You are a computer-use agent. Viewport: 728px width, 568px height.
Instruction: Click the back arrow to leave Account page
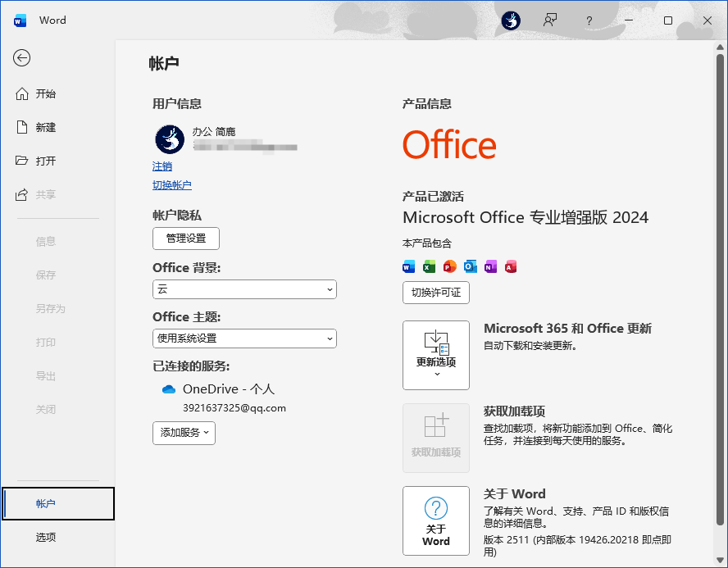[x=21, y=58]
